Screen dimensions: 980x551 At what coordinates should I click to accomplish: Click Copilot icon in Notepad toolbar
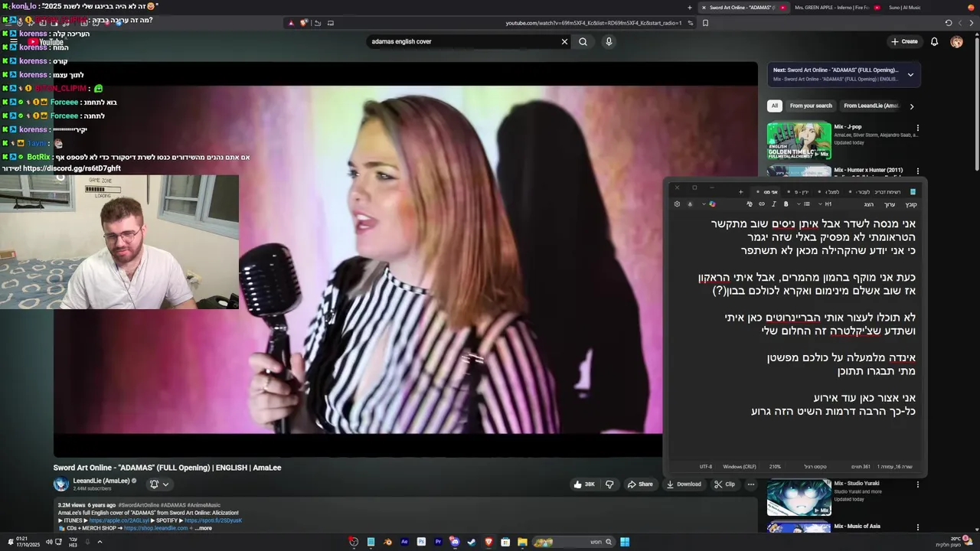pos(712,204)
